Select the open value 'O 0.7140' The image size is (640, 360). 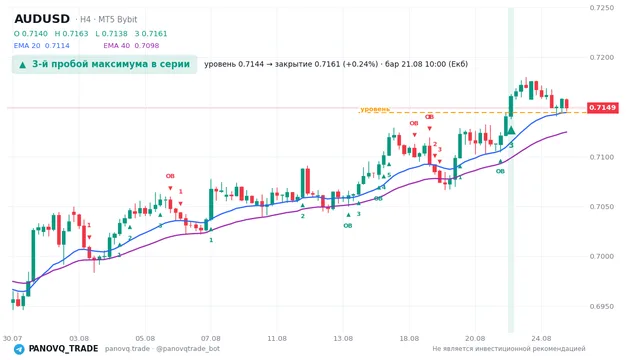31,33
